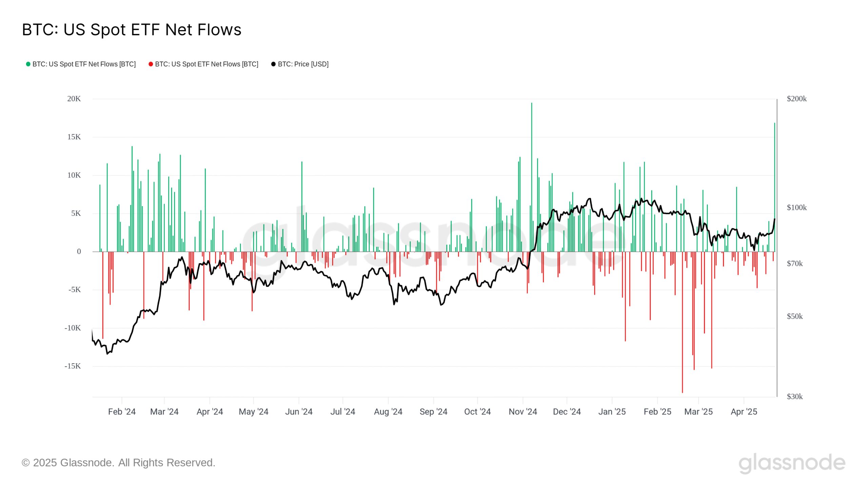
Task: Select the Feb '24 x-axis label
Action: [x=122, y=412]
